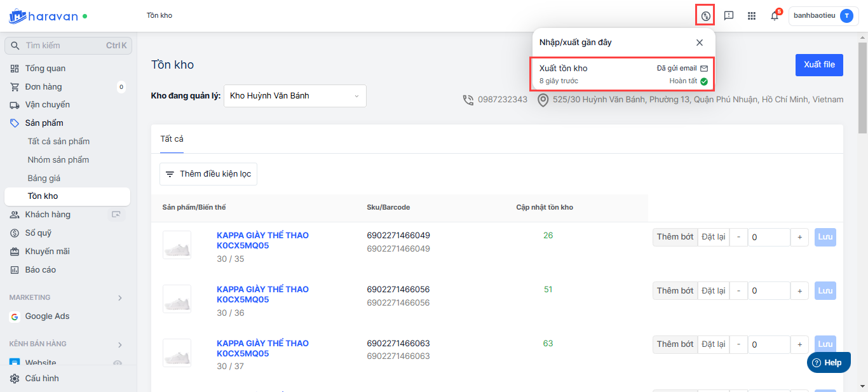868x392 pixels.
Task: Decrease quantity for SKU 6902271466056
Action: click(x=738, y=290)
